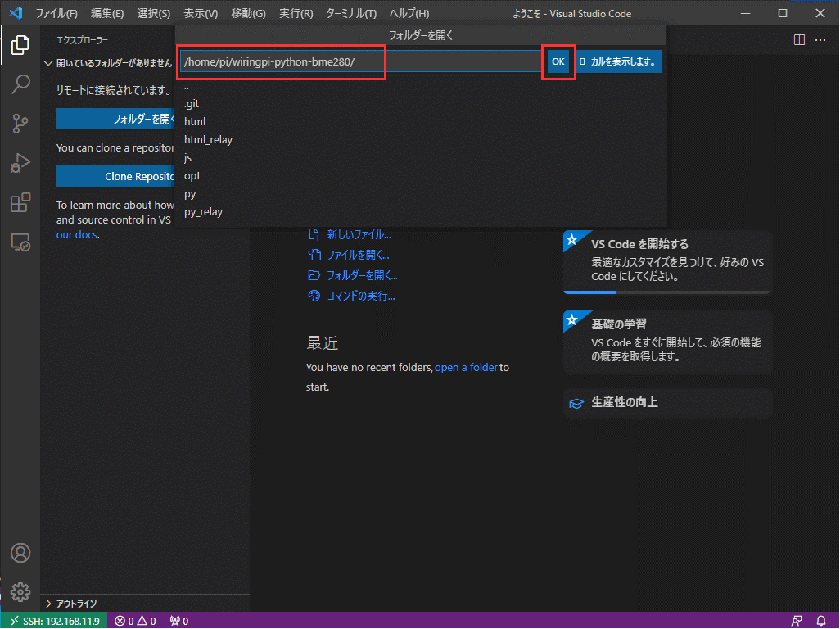Viewport: 840px width, 629px height.
Task: Expand the アウトライン section
Action: [145, 604]
